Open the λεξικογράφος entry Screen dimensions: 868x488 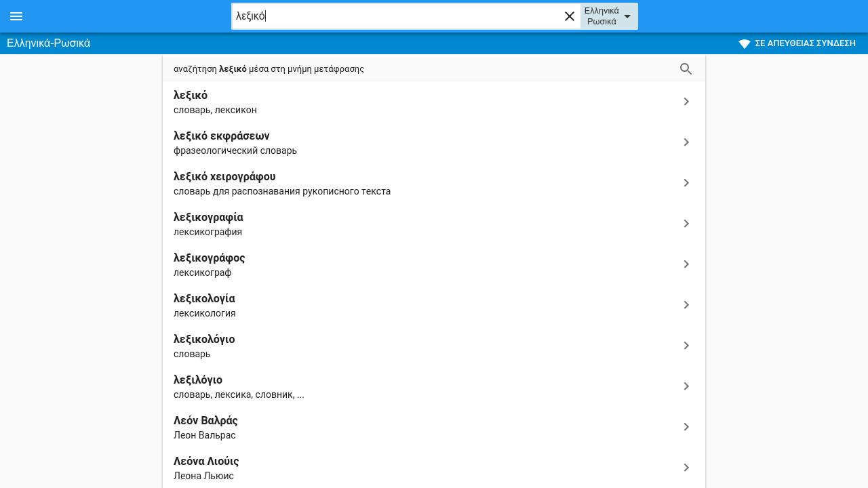tap(434, 264)
